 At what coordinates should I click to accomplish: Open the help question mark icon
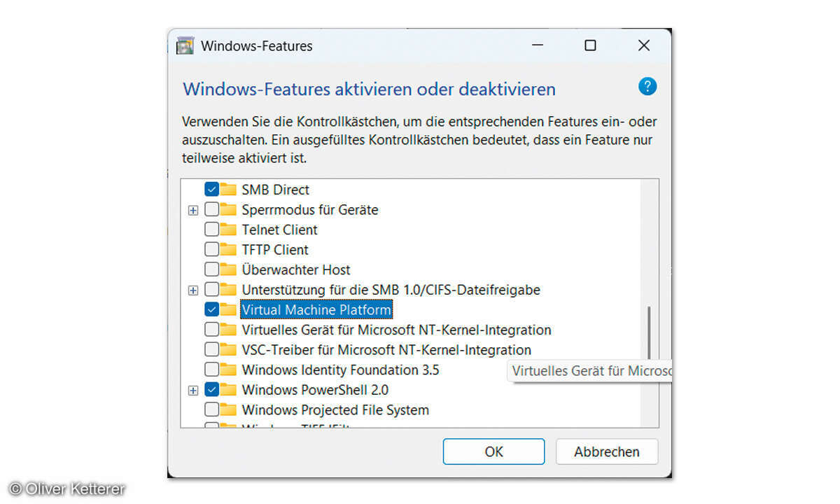[647, 87]
